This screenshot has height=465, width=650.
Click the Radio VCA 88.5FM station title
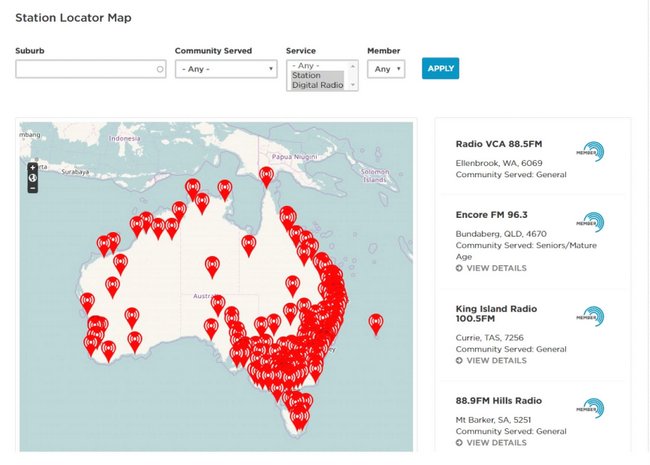coord(498,144)
